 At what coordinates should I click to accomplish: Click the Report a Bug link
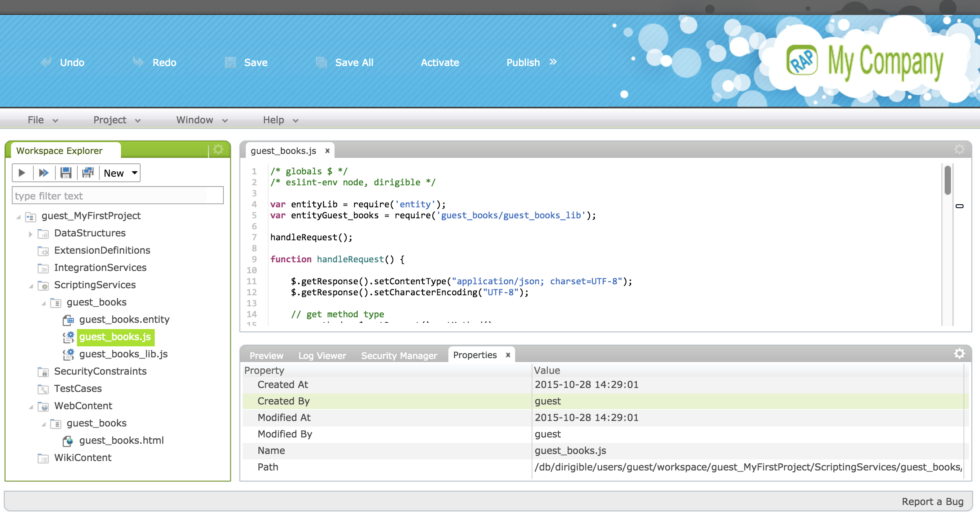[932, 501]
